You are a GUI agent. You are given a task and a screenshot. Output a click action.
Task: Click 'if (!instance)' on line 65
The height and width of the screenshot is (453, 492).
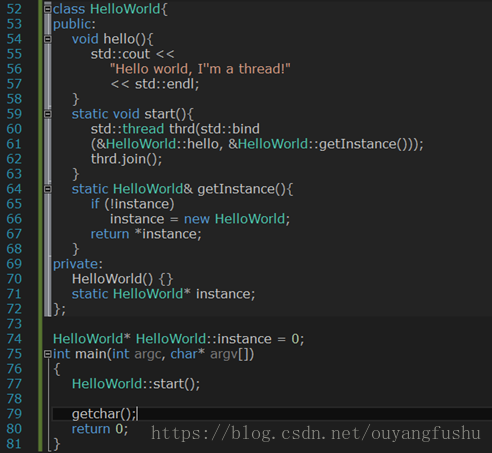[132, 204]
